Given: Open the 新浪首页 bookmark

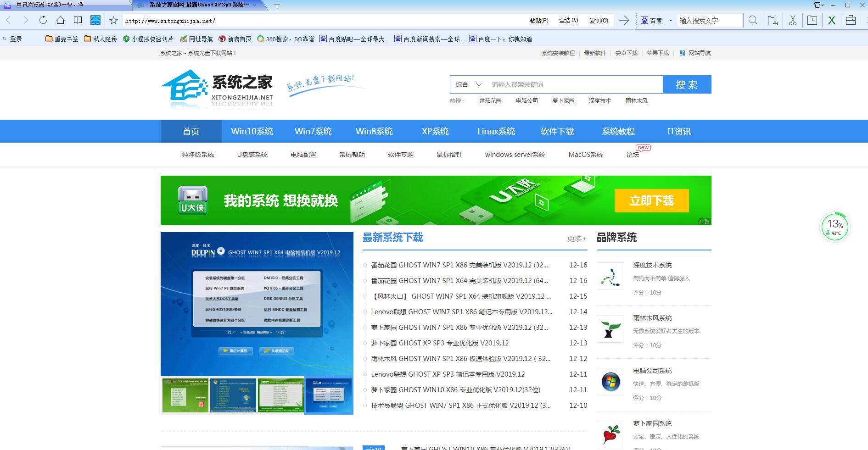Looking at the screenshot, I should point(235,39).
